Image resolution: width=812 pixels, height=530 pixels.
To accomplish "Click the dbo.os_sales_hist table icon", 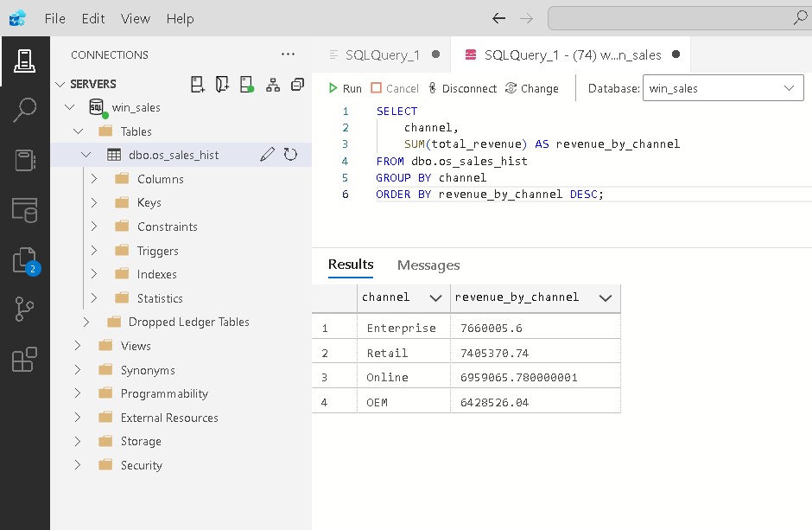I will point(114,155).
